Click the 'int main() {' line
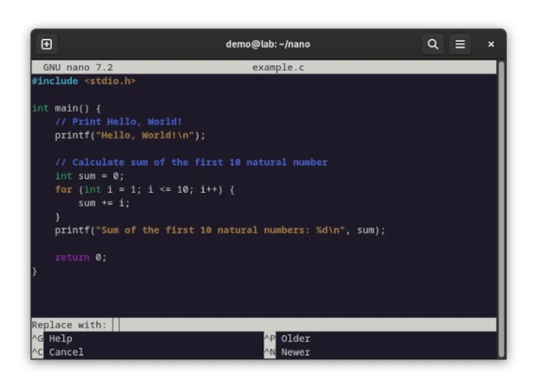 click(66, 108)
